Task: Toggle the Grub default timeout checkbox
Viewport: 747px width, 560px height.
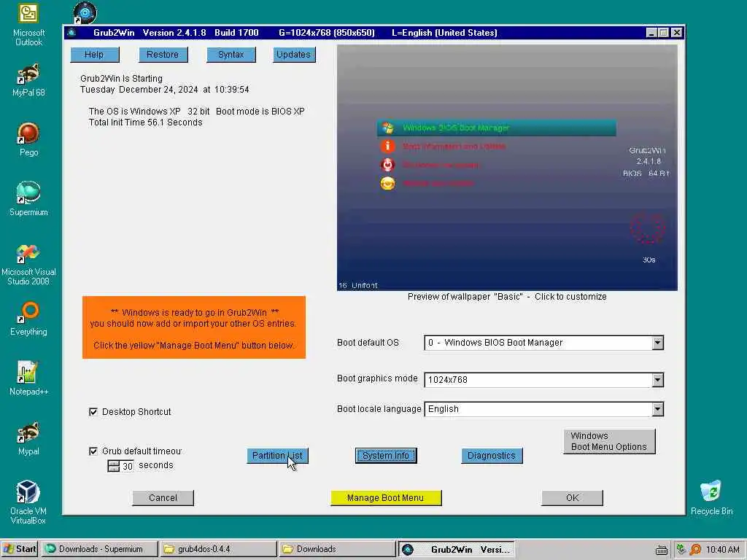Action: pyautogui.click(x=93, y=451)
